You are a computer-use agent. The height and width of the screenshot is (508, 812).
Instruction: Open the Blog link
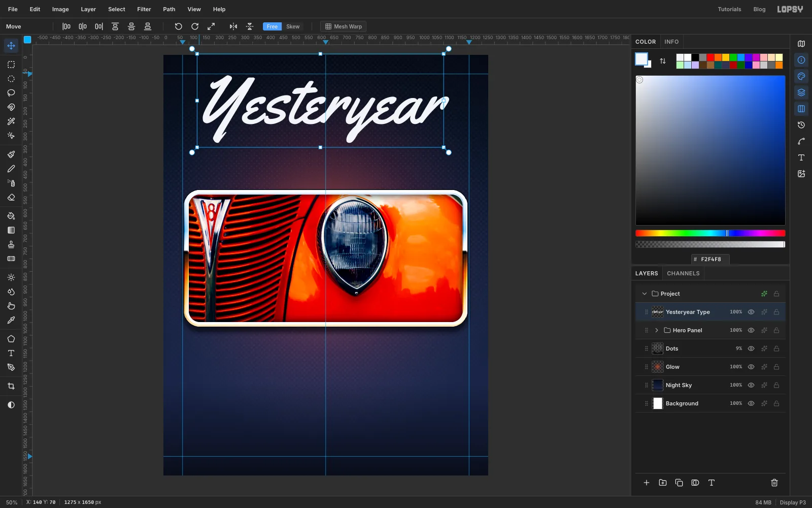(x=759, y=9)
